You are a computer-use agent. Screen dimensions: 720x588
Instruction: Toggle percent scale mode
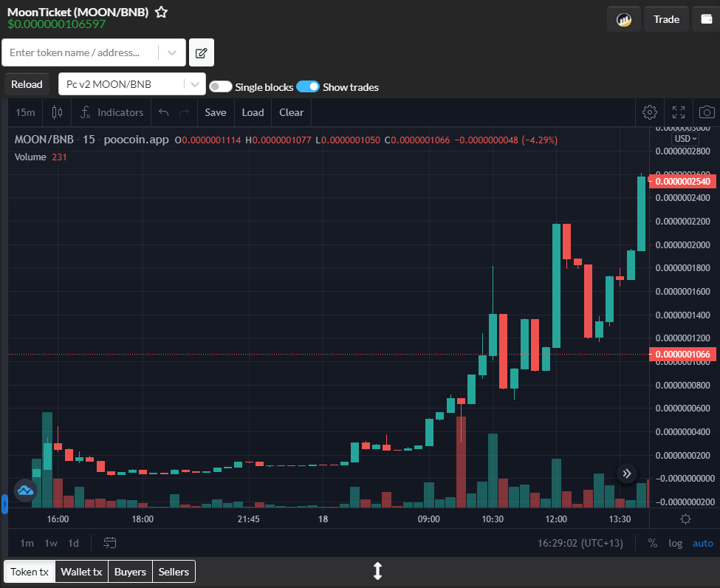click(653, 543)
